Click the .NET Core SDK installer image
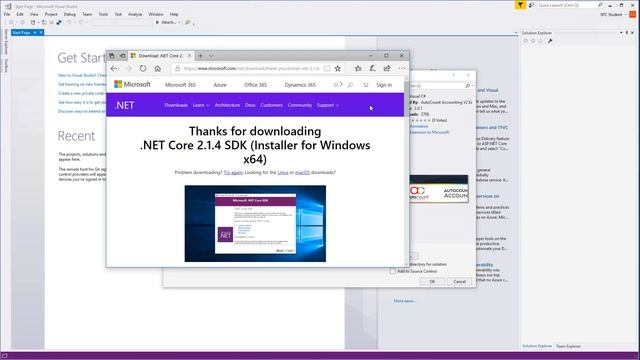Image resolution: width=640 pixels, height=360 pixels. [x=255, y=223]
